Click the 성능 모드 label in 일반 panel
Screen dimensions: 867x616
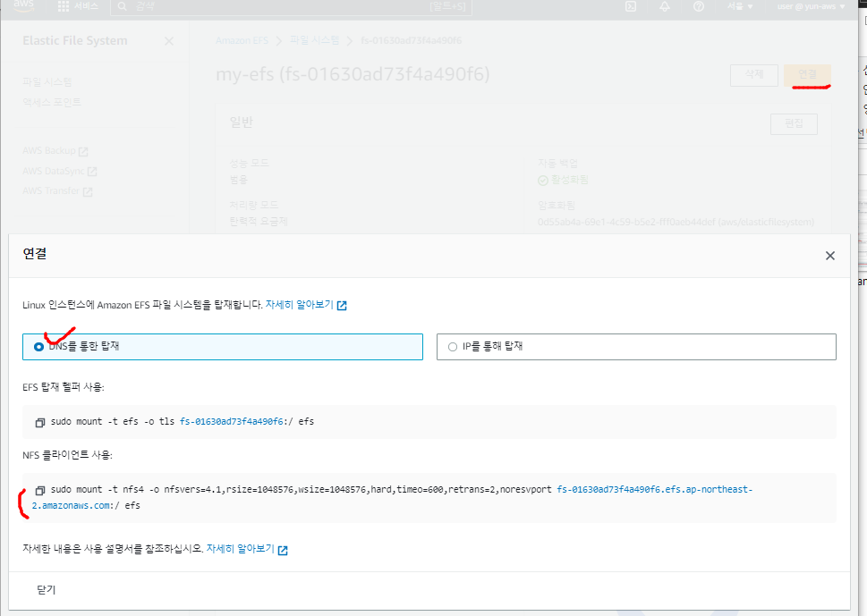pyautogui.click(x=250, y=164)
